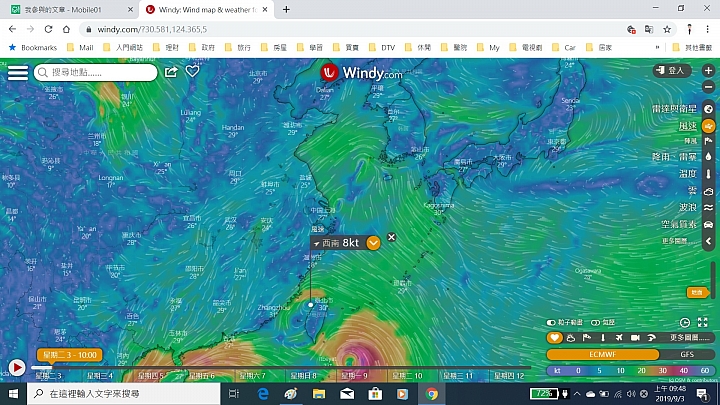This screenshot has height=405, width=720.
Task: Click the 雷達與衛星 layer label
Action: [x=674, y=109]
